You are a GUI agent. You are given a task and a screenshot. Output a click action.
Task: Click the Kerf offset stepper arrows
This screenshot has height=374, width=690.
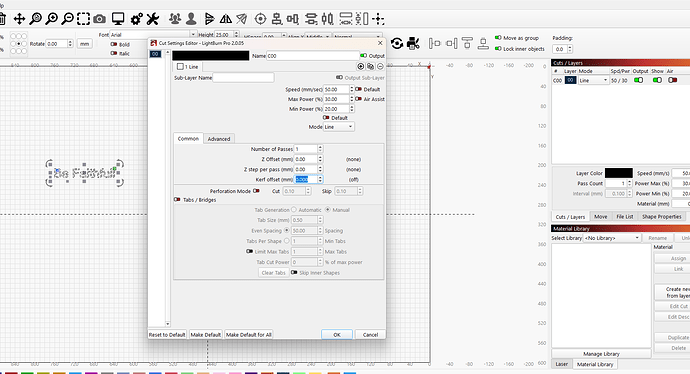pos(320,180)
